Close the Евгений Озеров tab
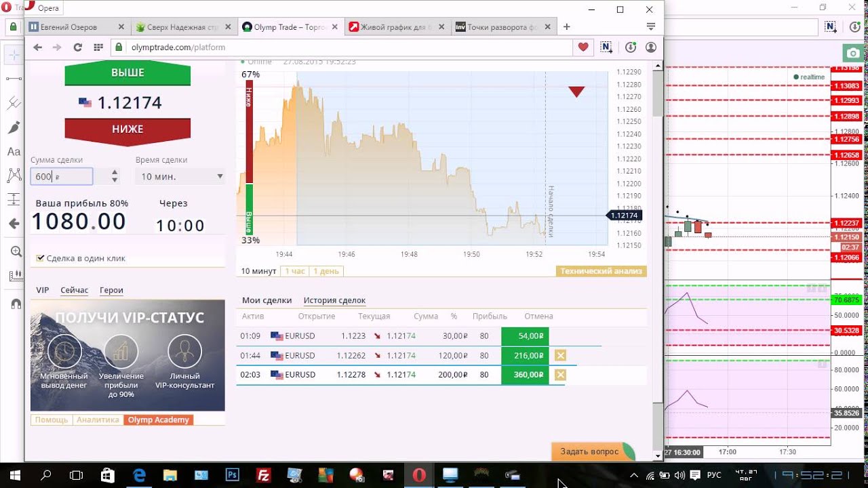Screen dimensions: 868x488 pos(121,27)
